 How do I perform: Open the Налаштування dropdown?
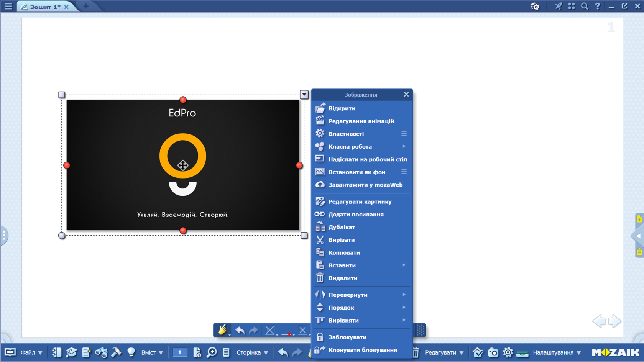pos(557,352)
